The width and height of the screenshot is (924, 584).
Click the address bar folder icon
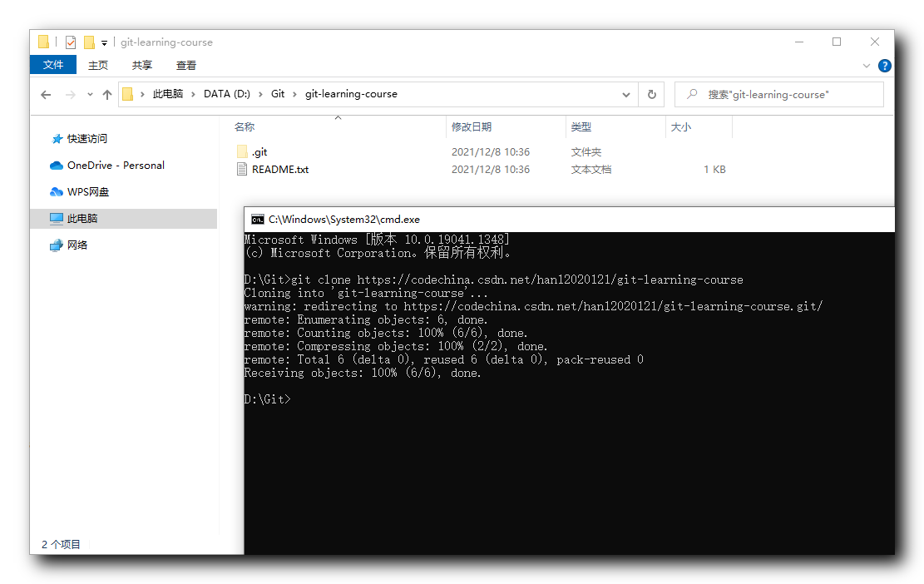click(127, 94)
